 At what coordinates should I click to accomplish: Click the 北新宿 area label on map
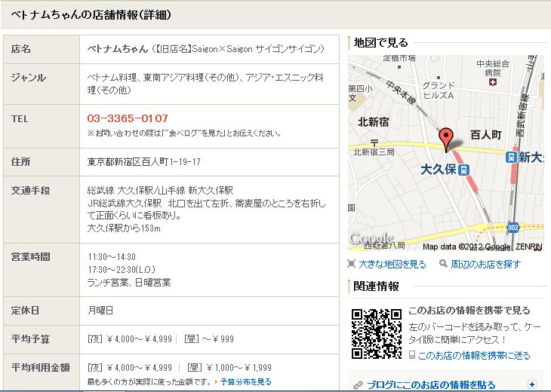[373, 121]
